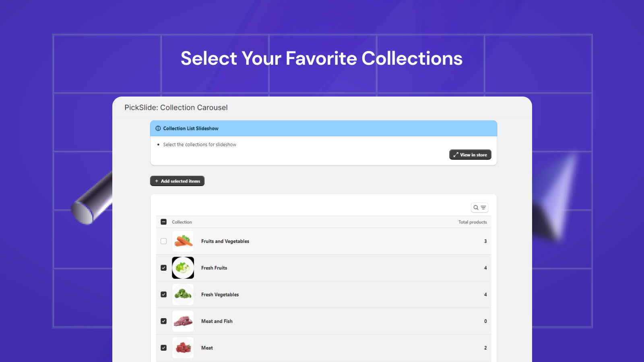
Task: Uncheck the Meat collection checkbox
Action: pos(164,348)
